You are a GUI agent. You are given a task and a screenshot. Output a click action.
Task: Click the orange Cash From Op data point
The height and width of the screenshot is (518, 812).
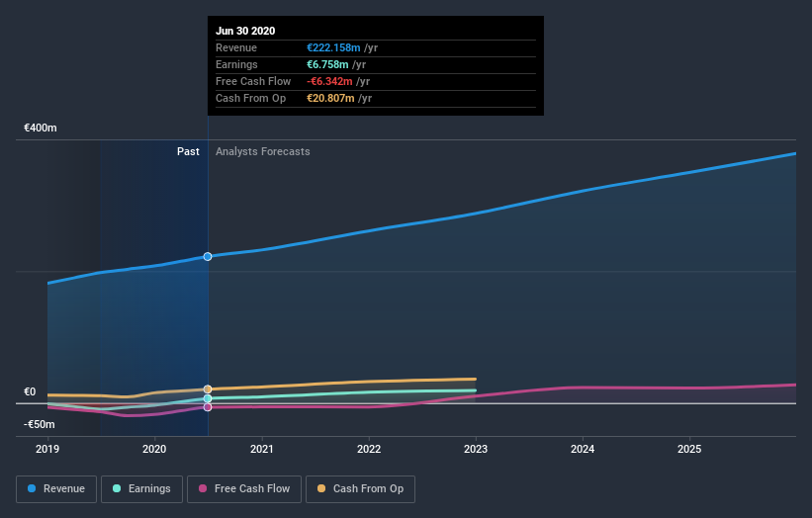(208, 389)
